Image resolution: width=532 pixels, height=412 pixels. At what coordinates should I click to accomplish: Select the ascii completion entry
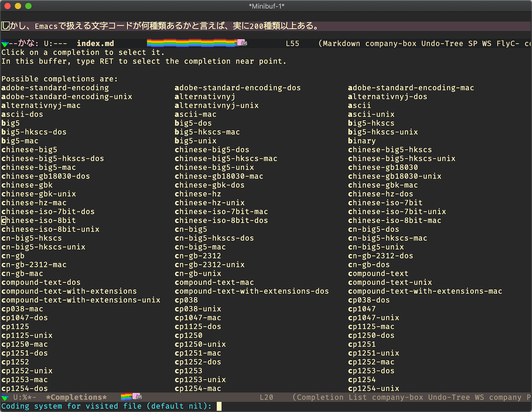(359, 105)
